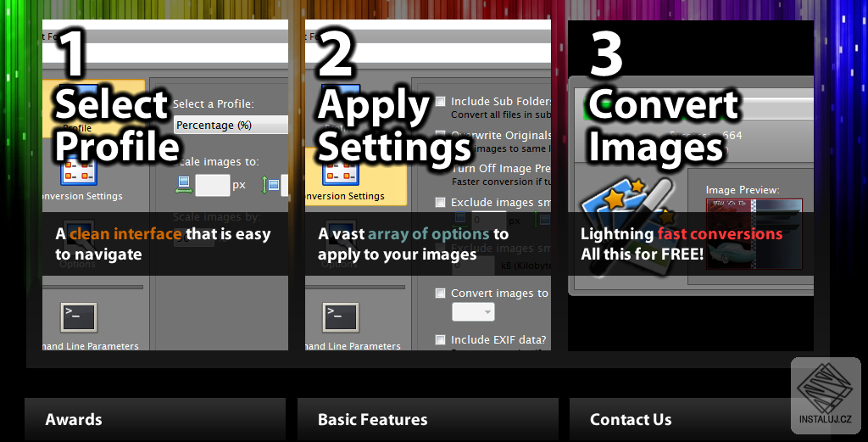Tick the Exclude images checkbox above the px field
The image size is (868, 442).
click(x=440, y=202)
